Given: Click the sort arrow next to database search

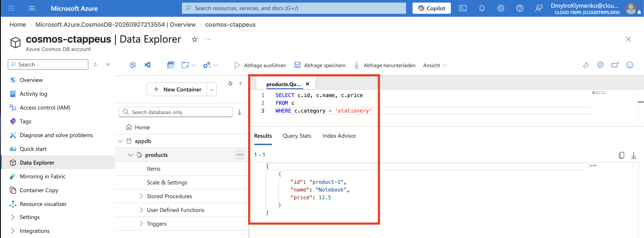Looking at the screenshot, I should click(x=239, y=112).
